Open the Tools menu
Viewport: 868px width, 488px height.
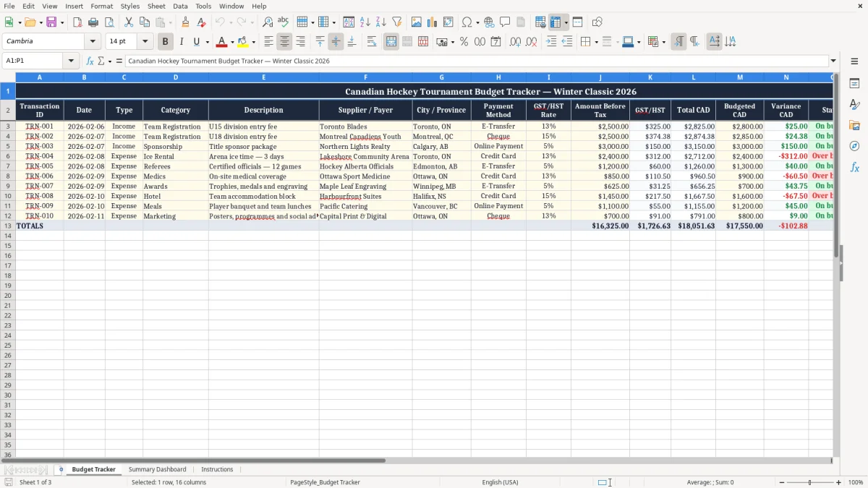203,6
